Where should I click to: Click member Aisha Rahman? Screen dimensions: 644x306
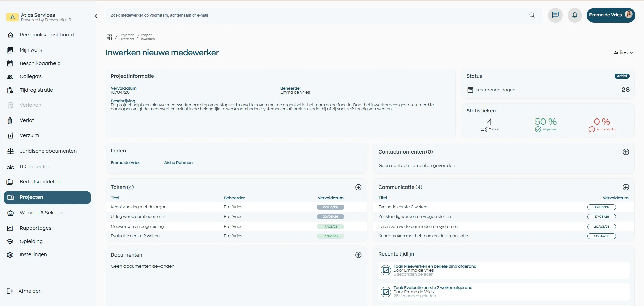pos(178,163)
